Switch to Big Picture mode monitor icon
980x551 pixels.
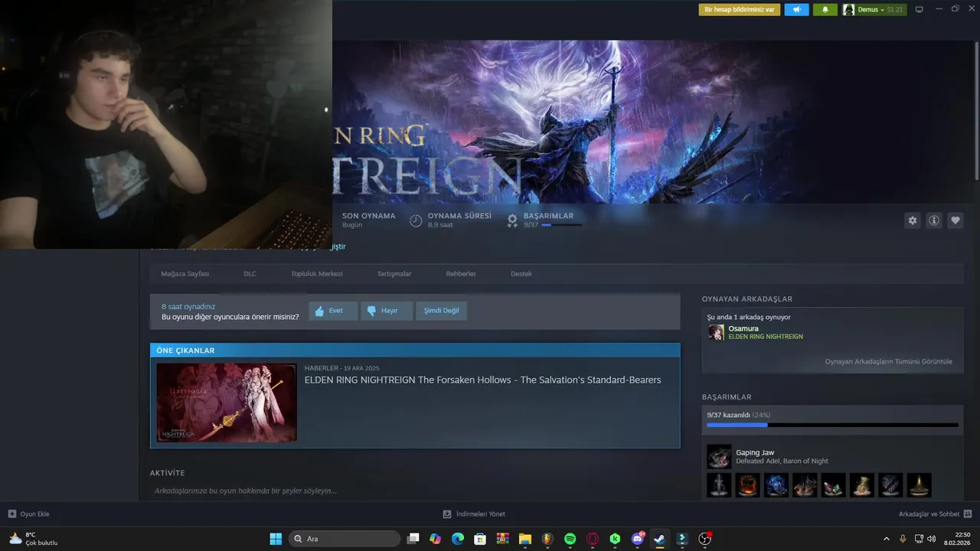click(919, 9)
